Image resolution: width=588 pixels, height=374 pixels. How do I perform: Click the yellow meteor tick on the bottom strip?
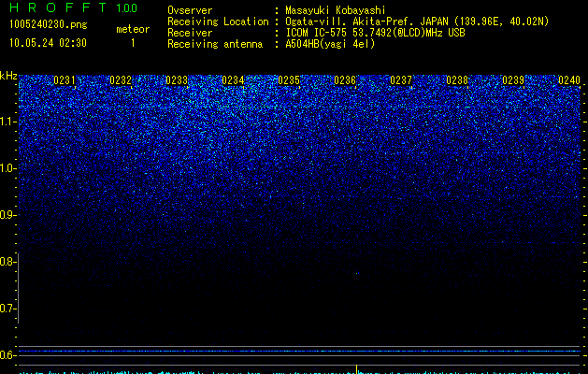pyautogui.click(x=356, y=368)
